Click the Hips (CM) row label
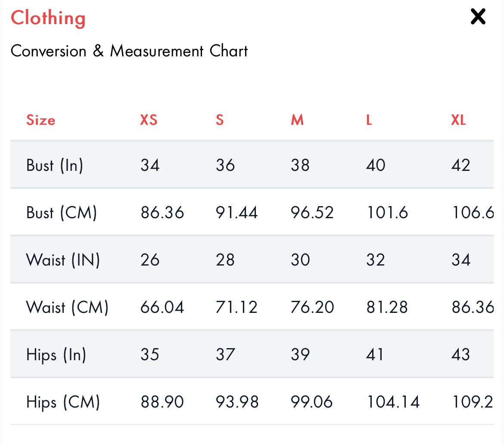The height and width of the screenshot is (445, 504). (63, 402)
